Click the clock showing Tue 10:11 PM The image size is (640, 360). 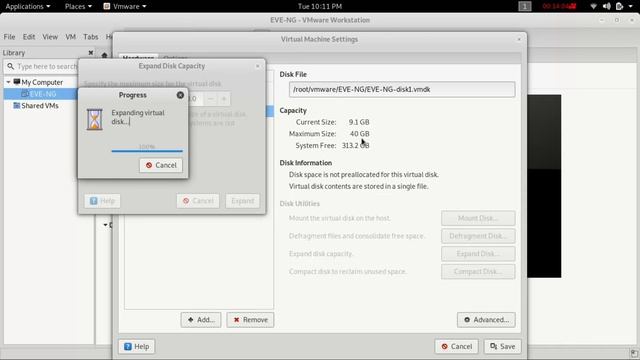point(320,6)
